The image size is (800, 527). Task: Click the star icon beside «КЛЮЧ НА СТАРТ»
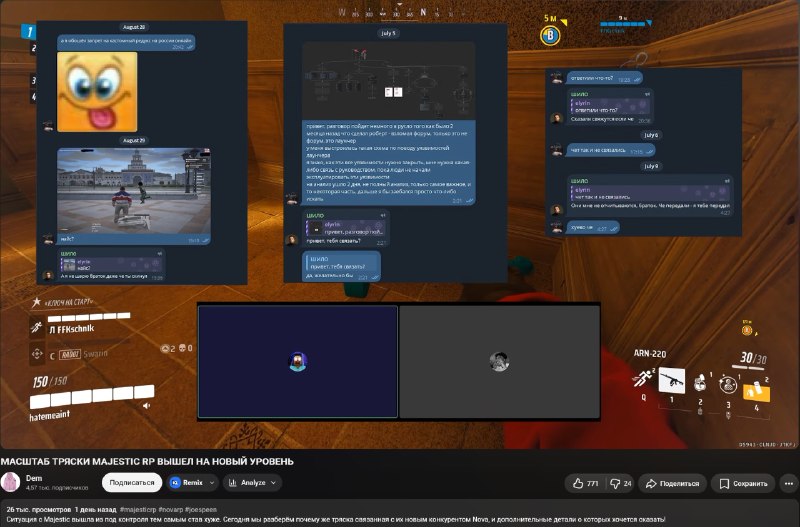(x=37, y=302)
